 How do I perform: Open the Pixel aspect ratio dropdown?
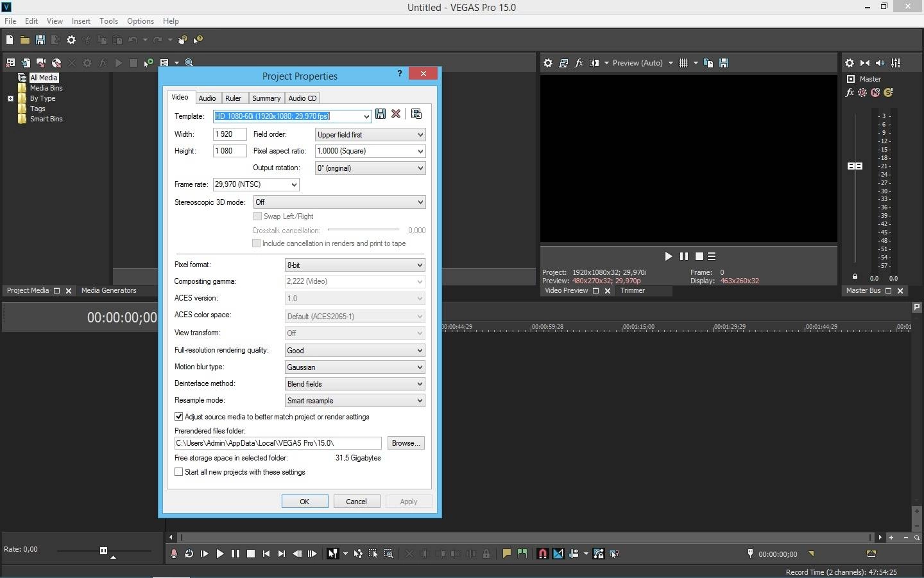click(420, 152)
